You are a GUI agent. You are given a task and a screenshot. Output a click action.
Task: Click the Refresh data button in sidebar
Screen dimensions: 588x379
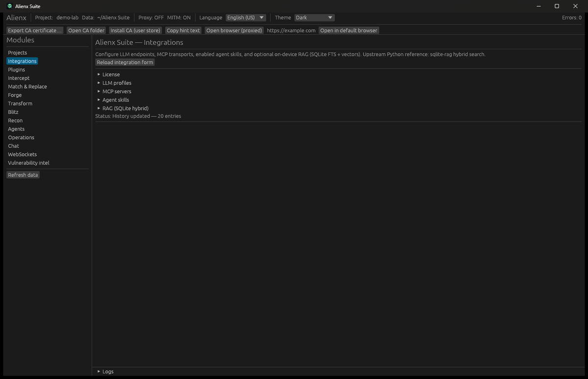pyautogui.click(x=23, y=175)
